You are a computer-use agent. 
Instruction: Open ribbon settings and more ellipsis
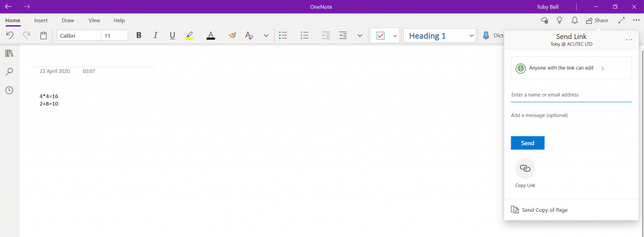pyautogui.click(x=636, y=20)
